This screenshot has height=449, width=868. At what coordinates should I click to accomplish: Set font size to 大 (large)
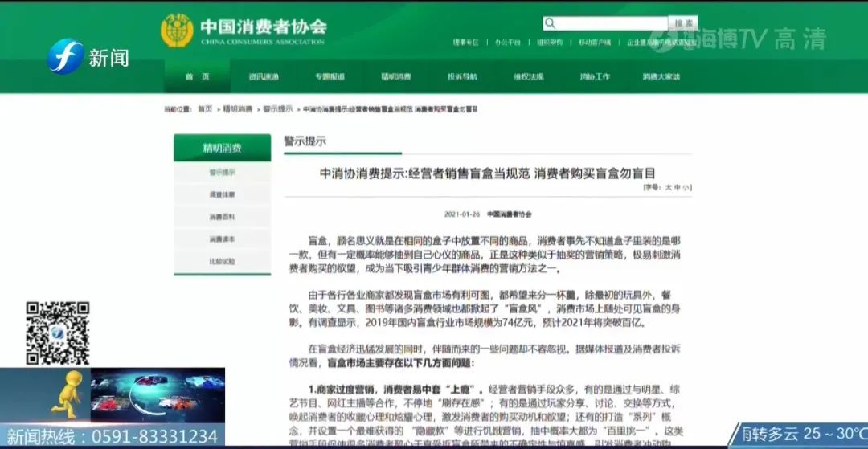(668, 187)
